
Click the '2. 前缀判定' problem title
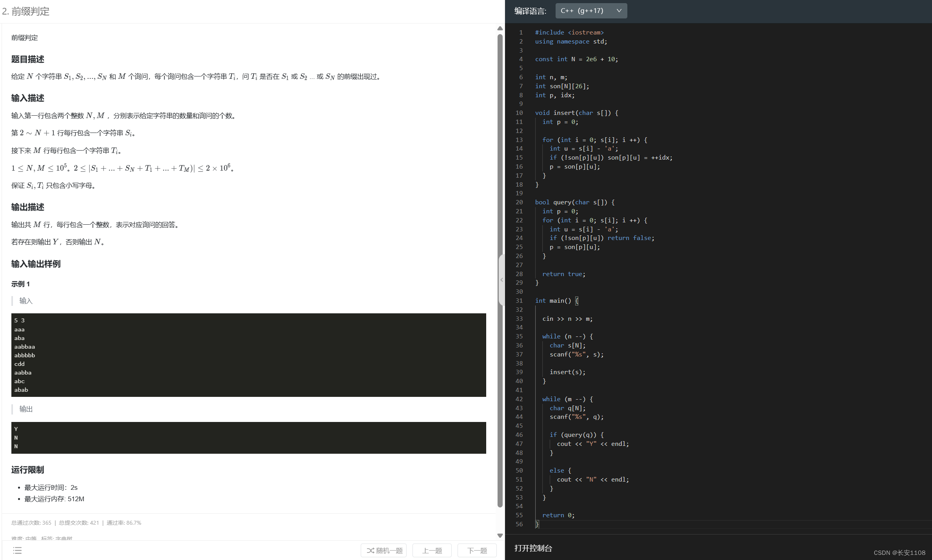coord(26,11)
